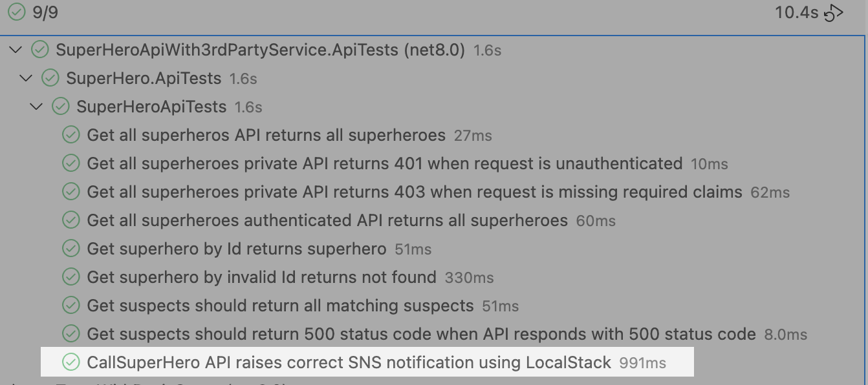
Task: Click the rerun last test run icon
Action: 834,12
